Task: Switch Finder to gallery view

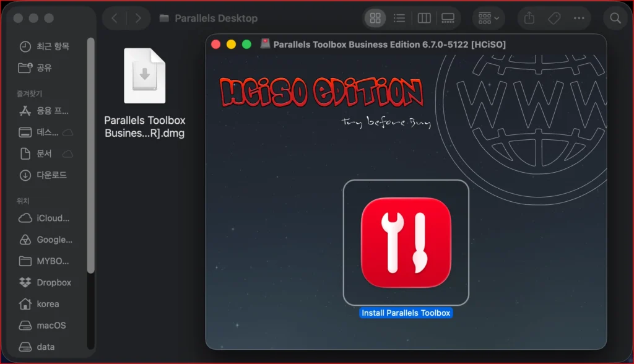Action: click(448, 18)
